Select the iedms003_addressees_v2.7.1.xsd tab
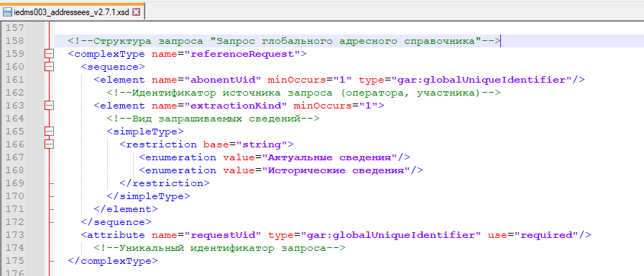Screen dimensions: 644x276 point(72,12)
